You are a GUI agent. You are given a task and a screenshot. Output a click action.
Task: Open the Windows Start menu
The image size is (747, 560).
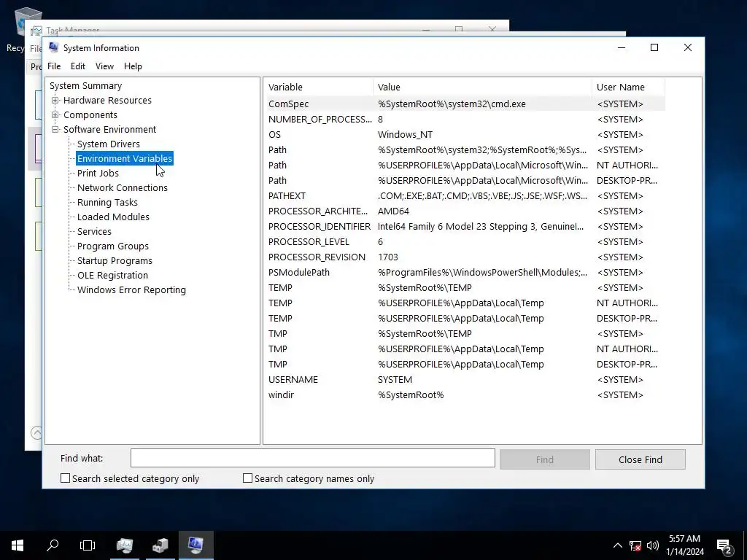pos(18,545)
